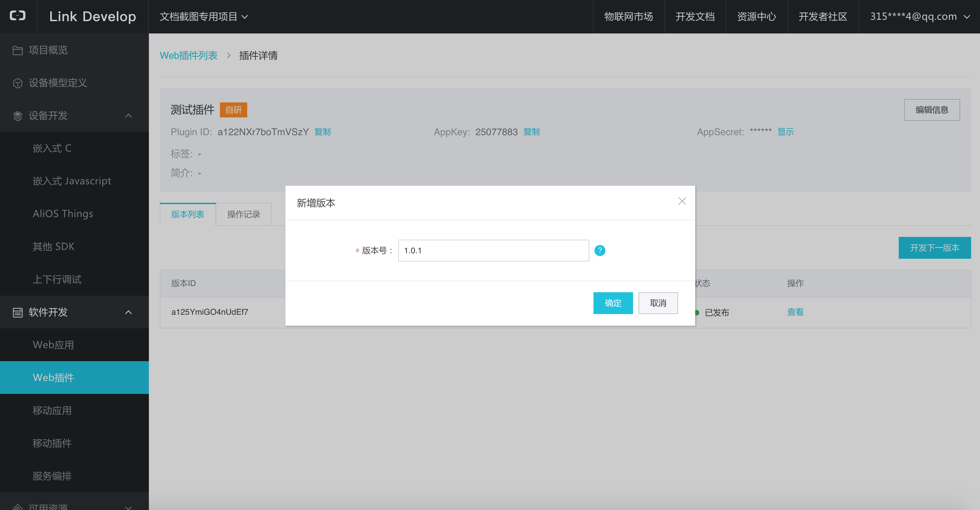The height and width of the screenshot is (510, 980).
Task: Click the 版本ID column header
Action: [183, 283]
